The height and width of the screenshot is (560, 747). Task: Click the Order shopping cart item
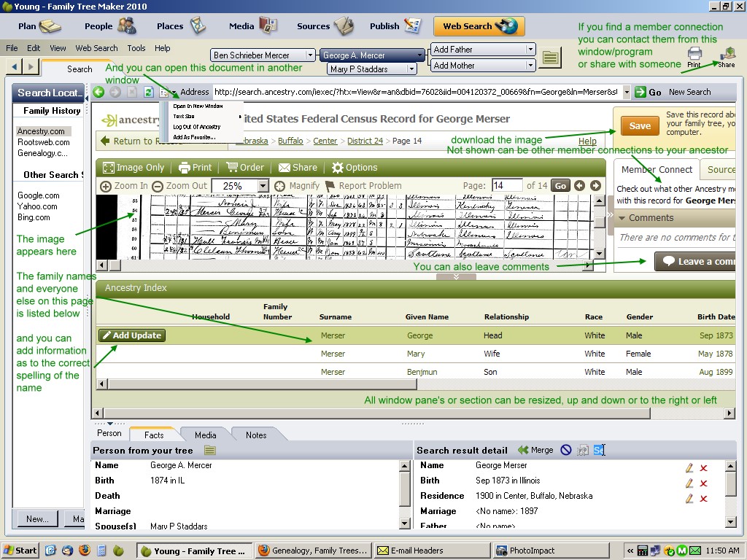245,168
